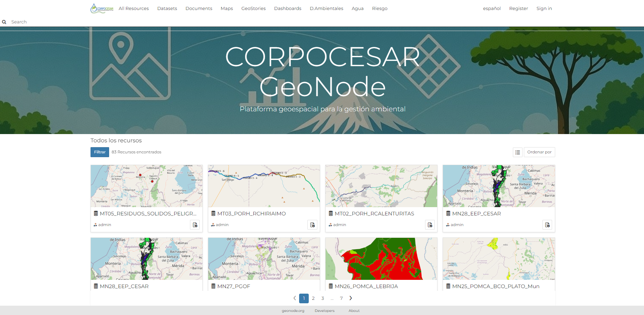This screenshot has width=644, height=315.
Task: Click admin owner link under MT03_PORH_RCHIRIAIMO
Action: point(222,225)
